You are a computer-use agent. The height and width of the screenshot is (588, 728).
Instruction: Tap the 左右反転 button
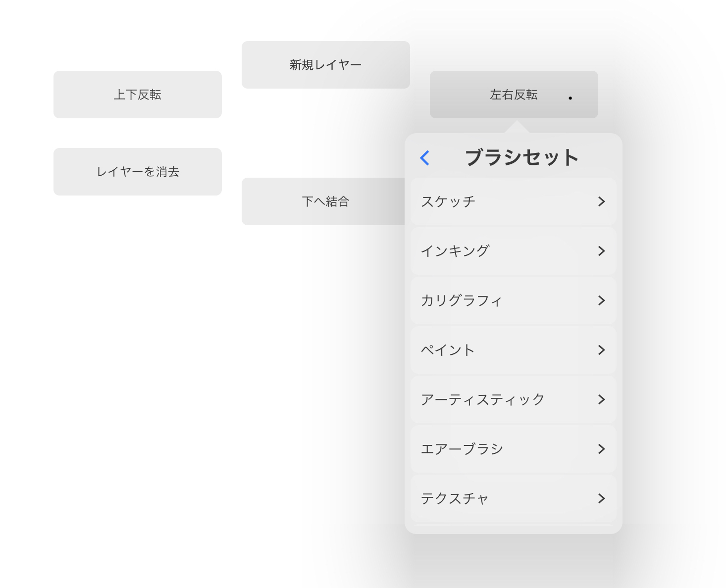[514, 95]
